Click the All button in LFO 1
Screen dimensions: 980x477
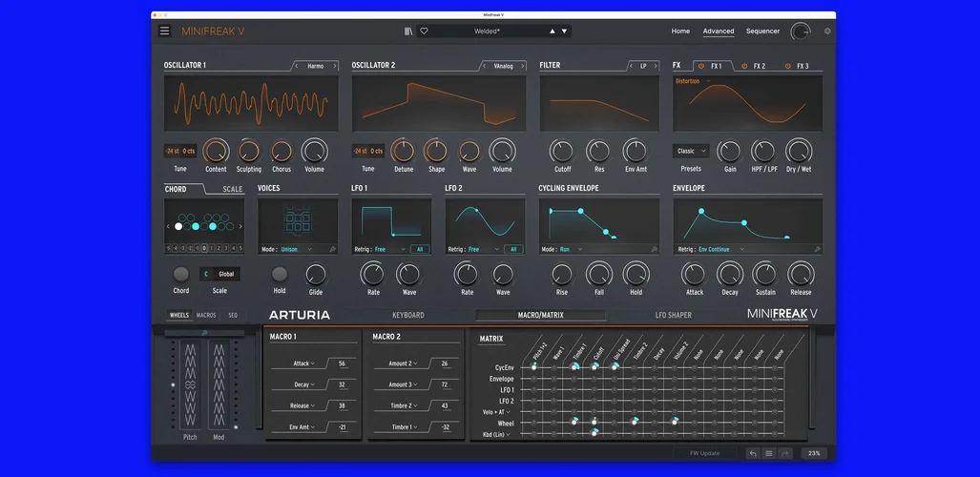pyautogui.click(x=420, y=249)
